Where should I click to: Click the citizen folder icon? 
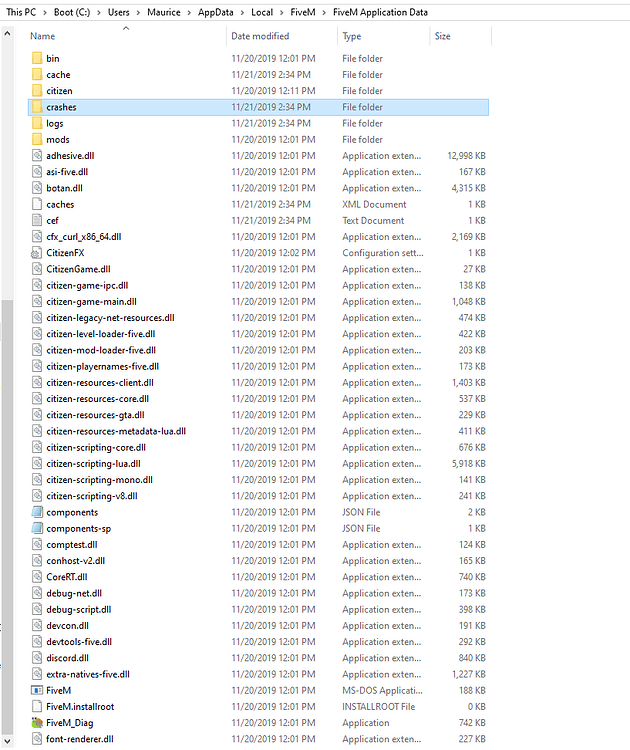[37, 91]
